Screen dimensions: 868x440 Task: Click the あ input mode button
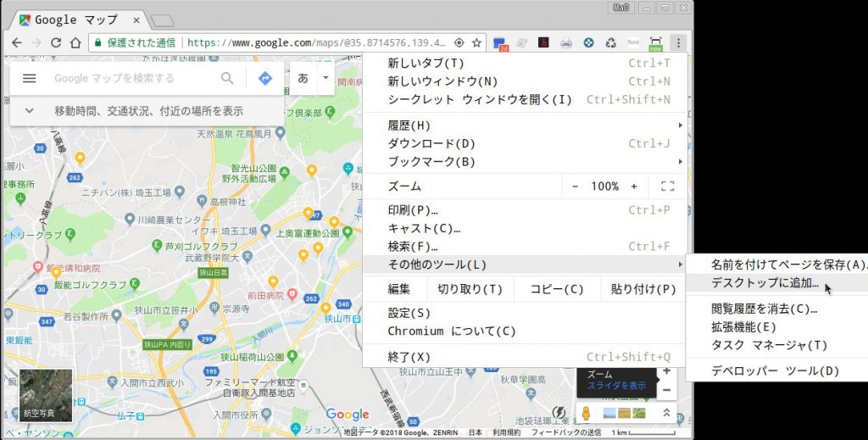click(303, 78)
